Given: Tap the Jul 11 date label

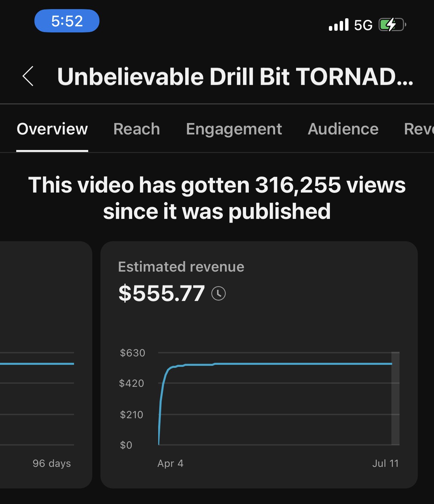Looking at the screenshot, I should (x=385, y=463).
